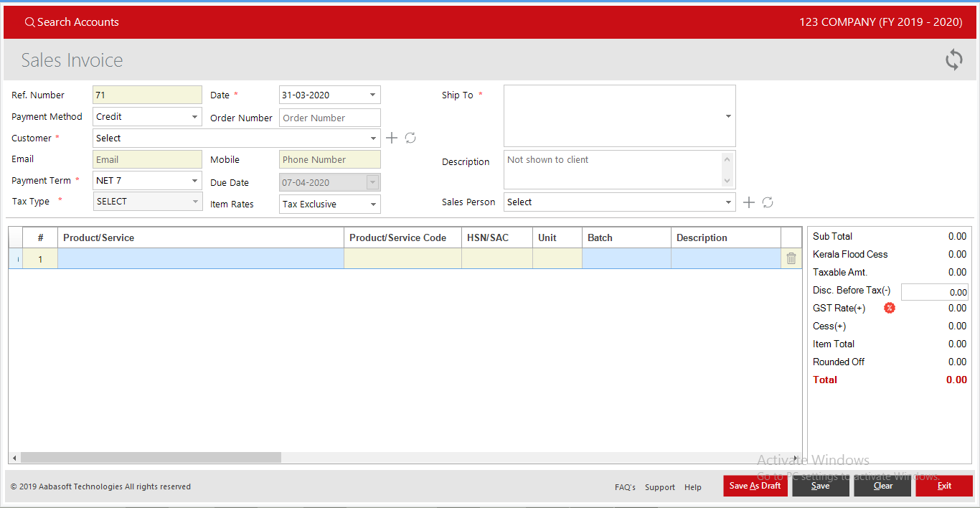Click the sync icon at top right of Sales Invoice
This screenshot has height=508, width=980.
click(953, 60)
